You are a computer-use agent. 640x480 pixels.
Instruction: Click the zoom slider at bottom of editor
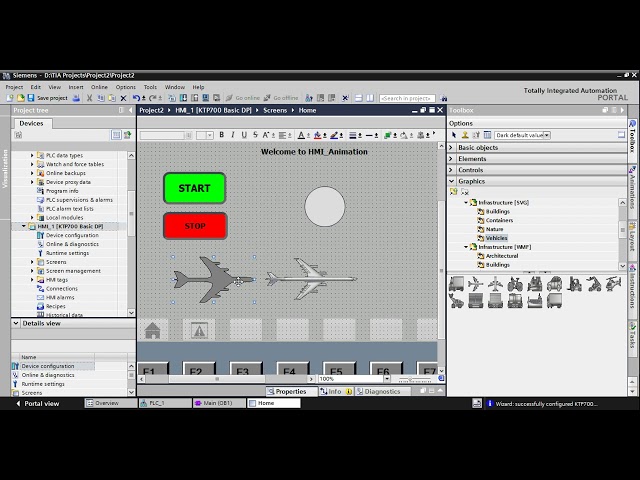point(414,379)
